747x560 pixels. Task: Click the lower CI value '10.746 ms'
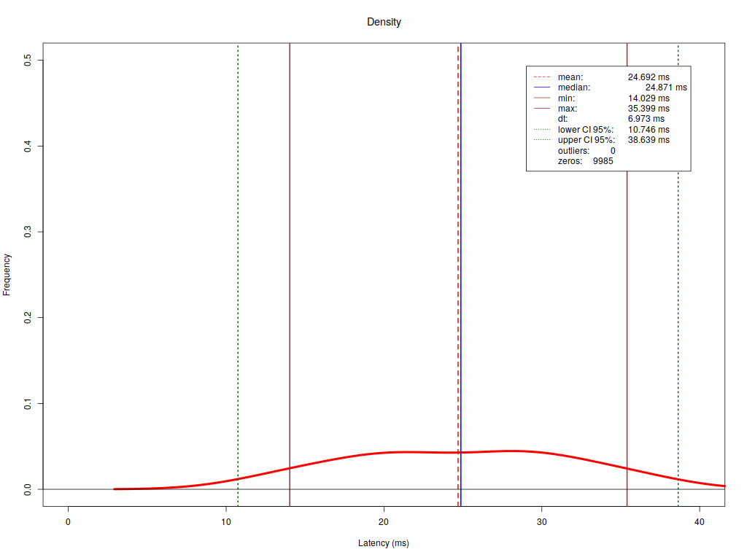pyautogui.click(x=649, y=130)
